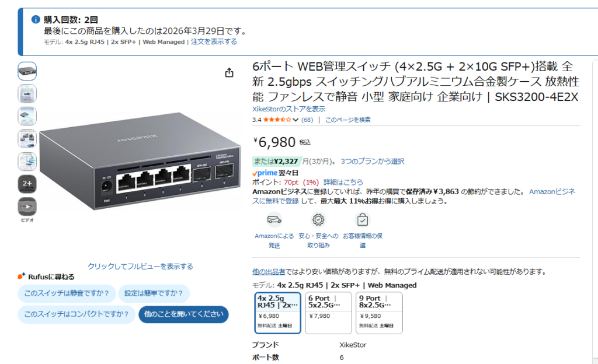Open 詳細はこちら points details
Image resolution: width=598 pixels, height=364 pixels.
coord(343,183)
